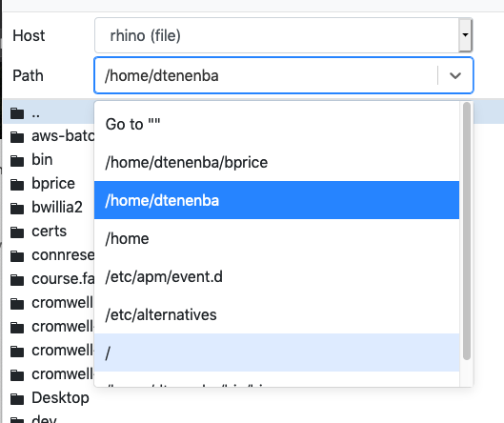Click the certs folder icon
504x423 pixels.
point(17,232)
